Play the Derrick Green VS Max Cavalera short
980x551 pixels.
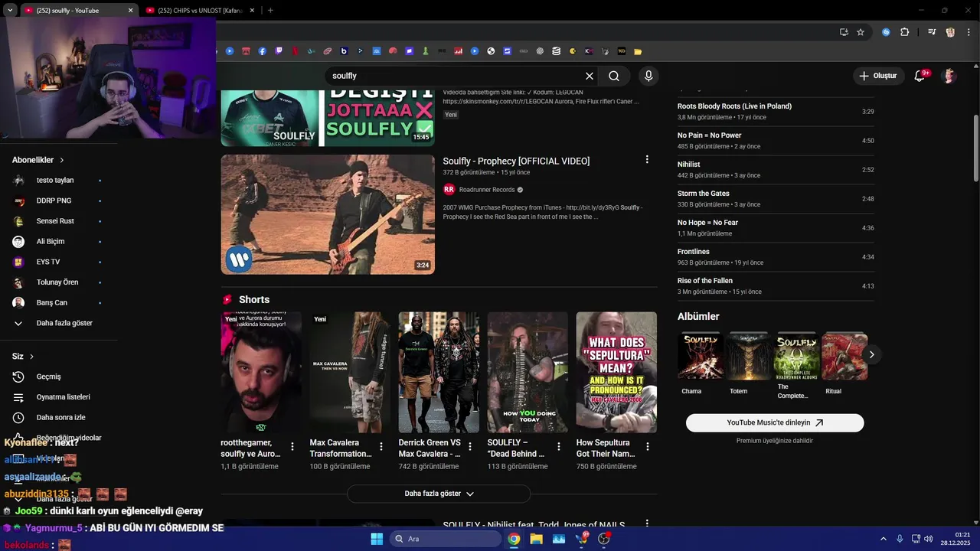point(439,372)
